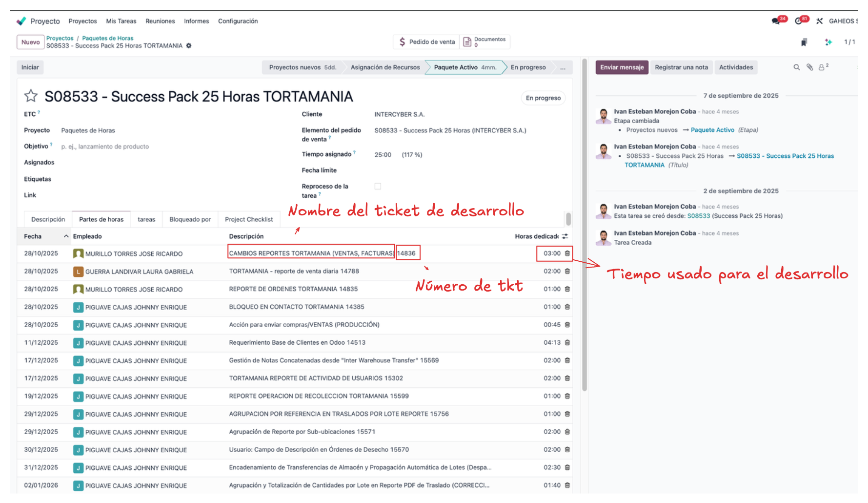Select the Asignación de Recursos stage

pos(385,67)
